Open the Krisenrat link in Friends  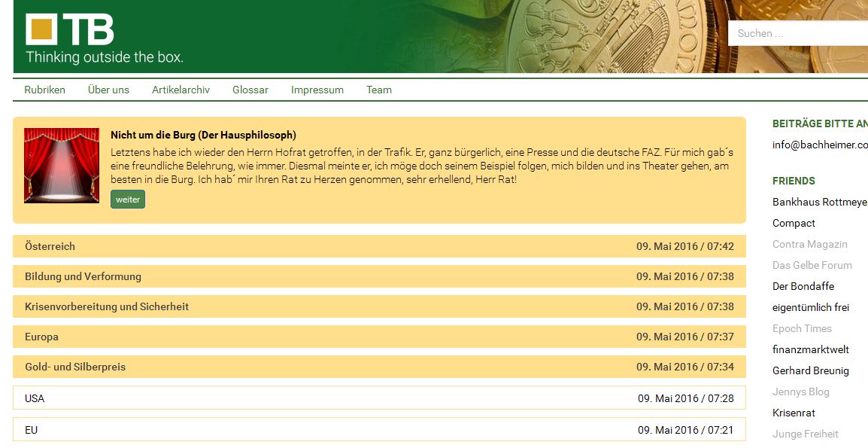coord(794,413)
